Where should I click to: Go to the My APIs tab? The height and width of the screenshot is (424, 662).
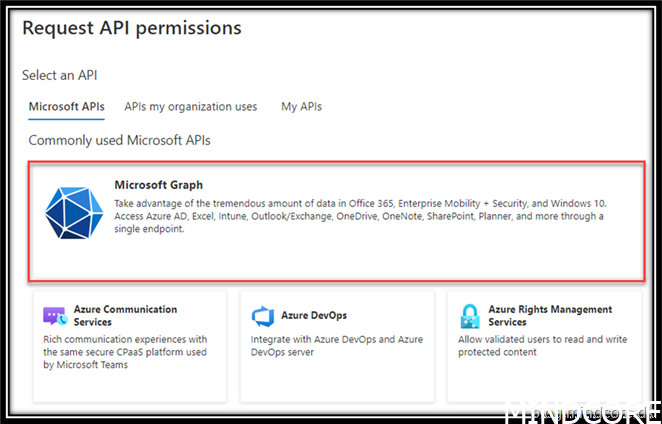coord(301,106)
